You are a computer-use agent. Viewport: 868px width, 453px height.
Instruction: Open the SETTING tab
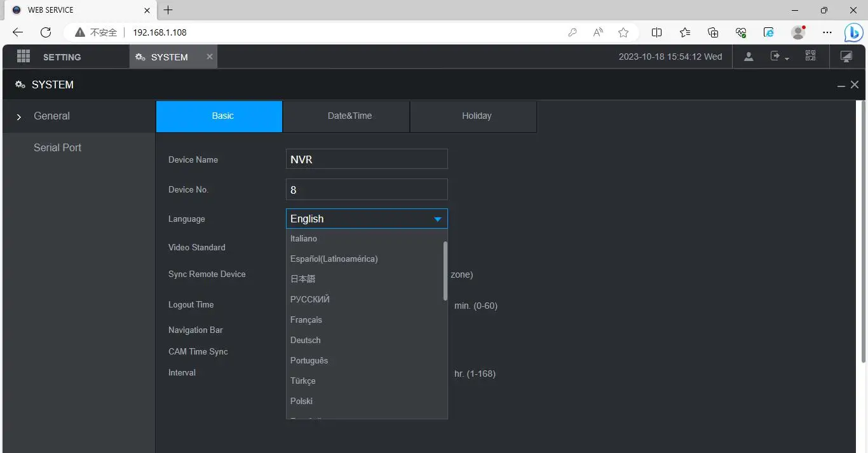click(x=62, y=57)
